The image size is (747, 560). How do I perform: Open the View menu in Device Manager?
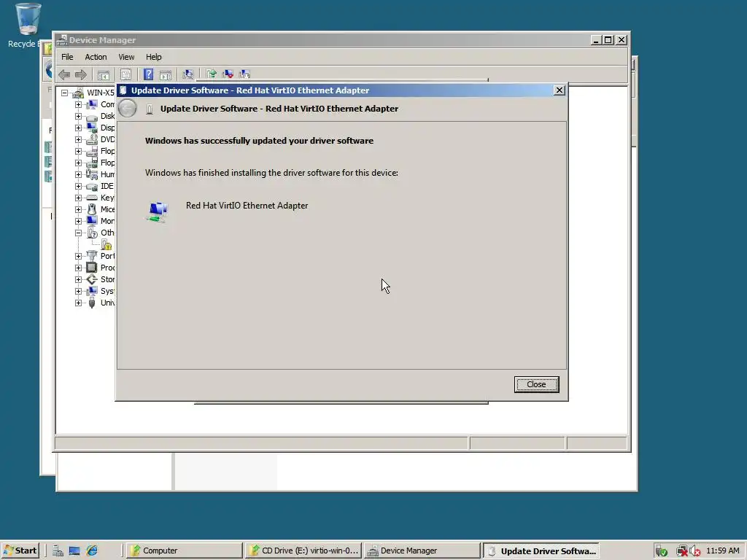tap(126, 57)
